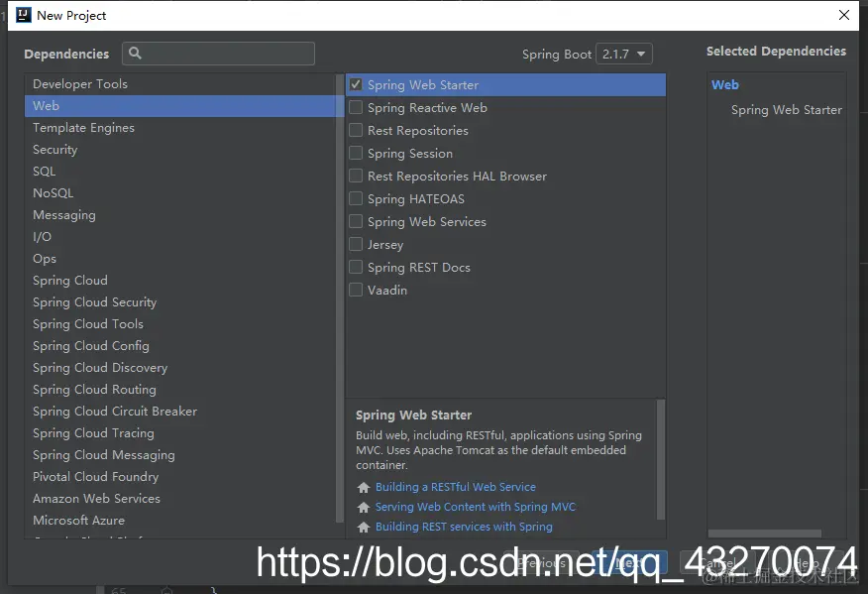Viewport: 868px width, 594px height.
Task: Select Microsoft Azure category
Action: point(180,520)
